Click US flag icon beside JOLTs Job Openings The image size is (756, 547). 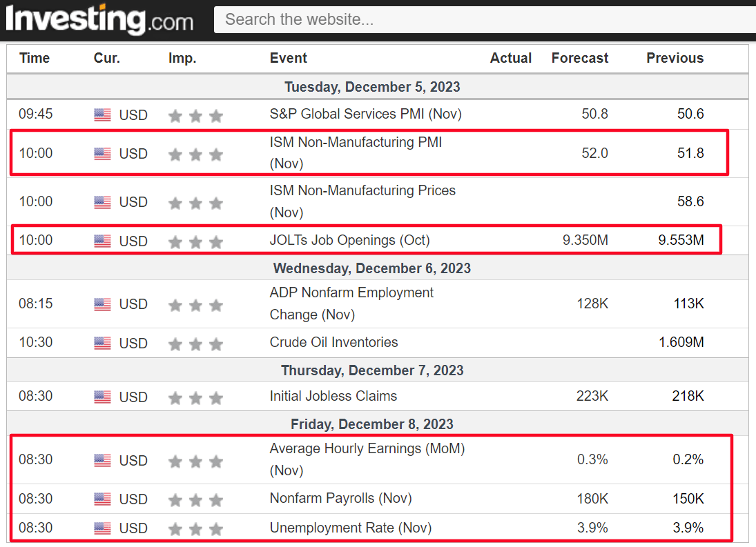102,241
